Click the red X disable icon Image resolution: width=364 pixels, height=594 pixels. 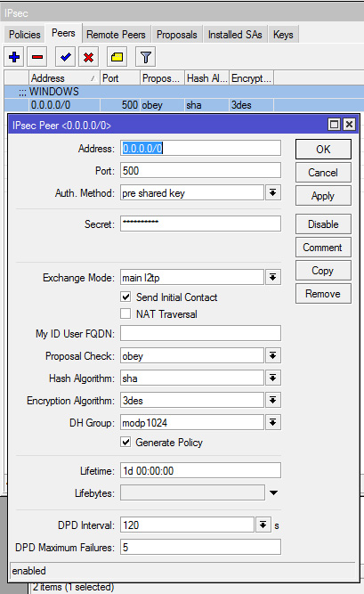(x=89, y=57)
